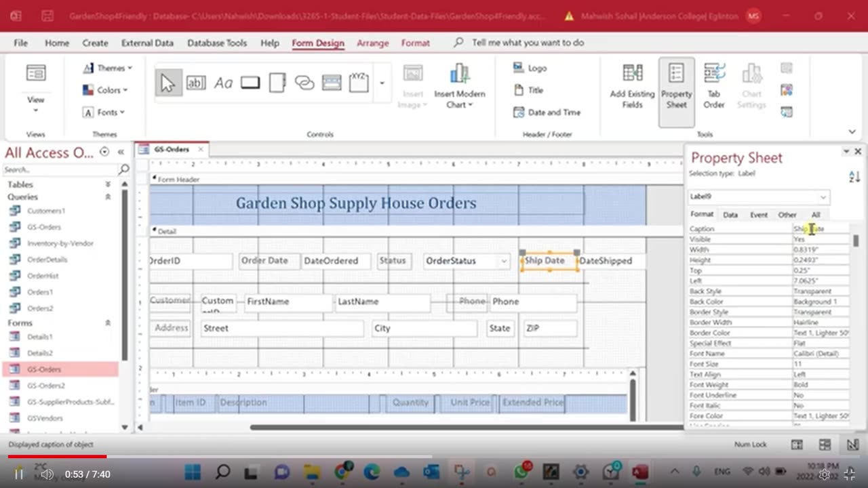Click the Tell me what you want box

pyautogui.click(x=528, y=43)
